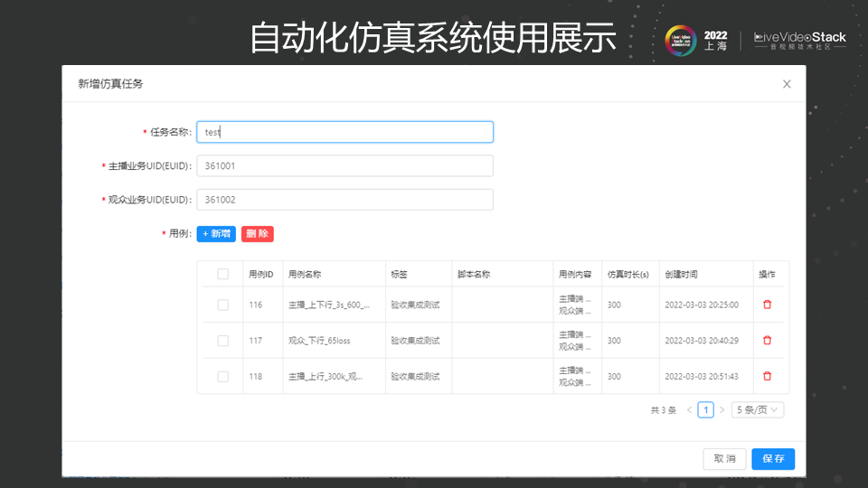The height and width of the screenshot is (488, 868).
Task: Remove use case 118 via trash icon
Action: pyautogui.click(x=767, y=376)
